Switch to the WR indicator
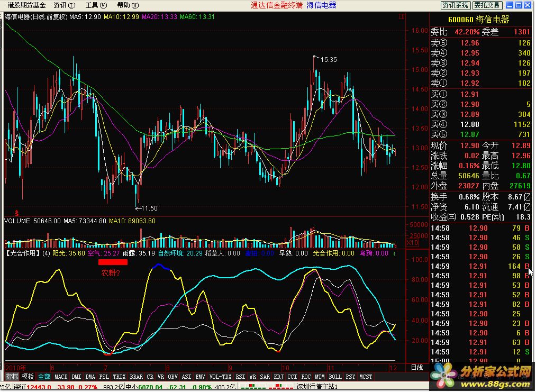This screenshot has height=392, width=536. tap(252, 377)
